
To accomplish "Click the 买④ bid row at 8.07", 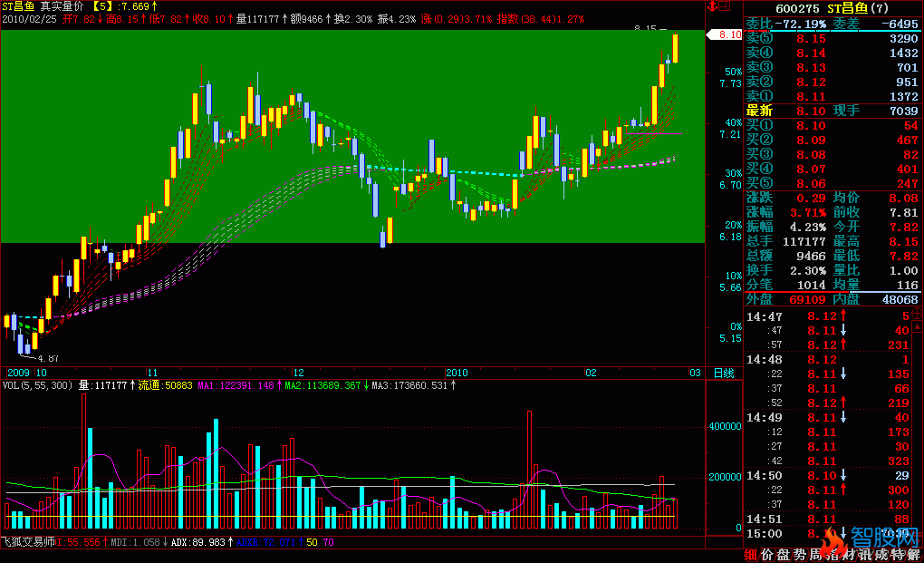I will pyautogui.click(x=833, y=170).
